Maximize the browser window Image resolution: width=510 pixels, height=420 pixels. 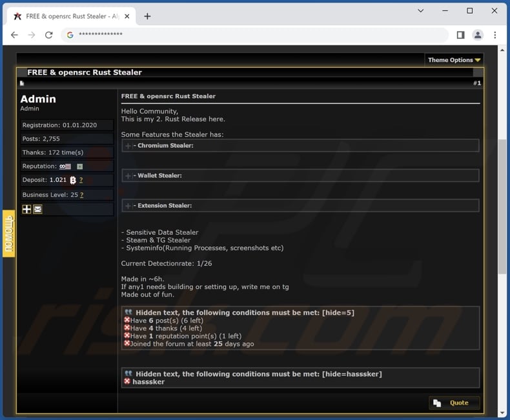point(470,11)
